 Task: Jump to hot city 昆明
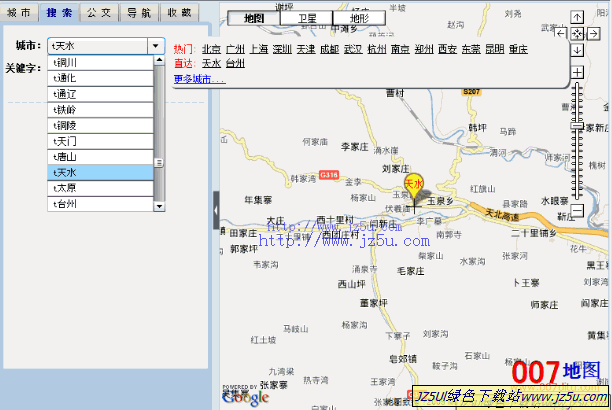point(495,49)
